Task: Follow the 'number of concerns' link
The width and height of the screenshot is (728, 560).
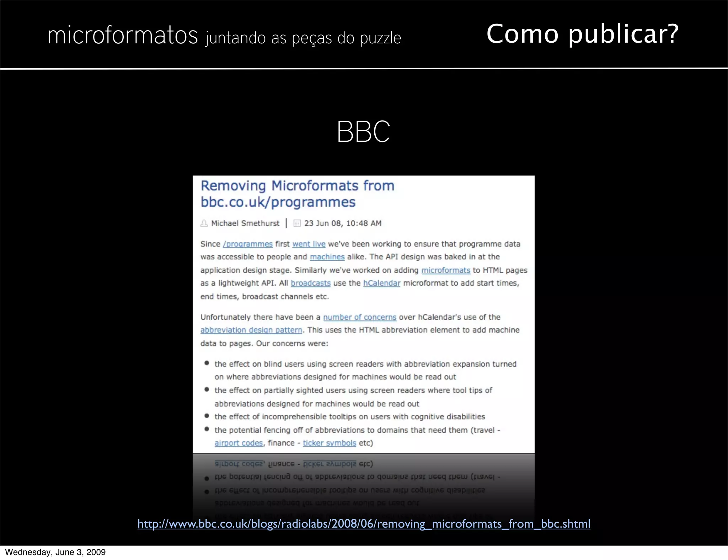Action: 359,317
